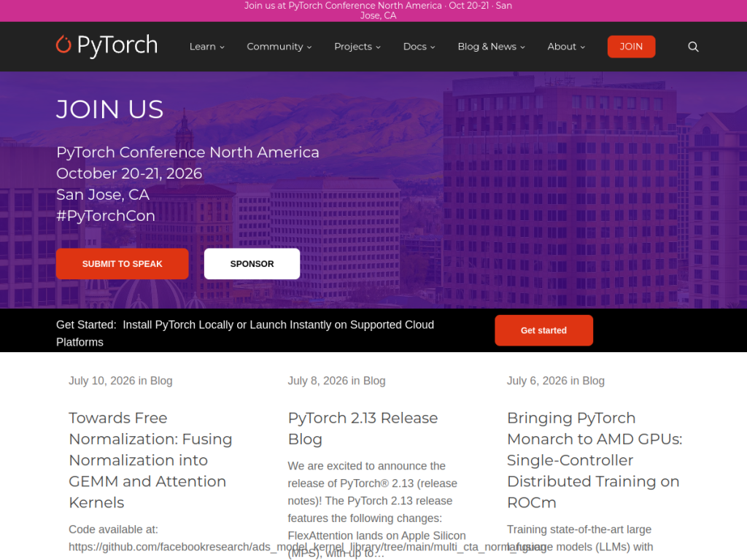
Task: Click the PyTorch wordmark text
Action: [x=117, y=46]
